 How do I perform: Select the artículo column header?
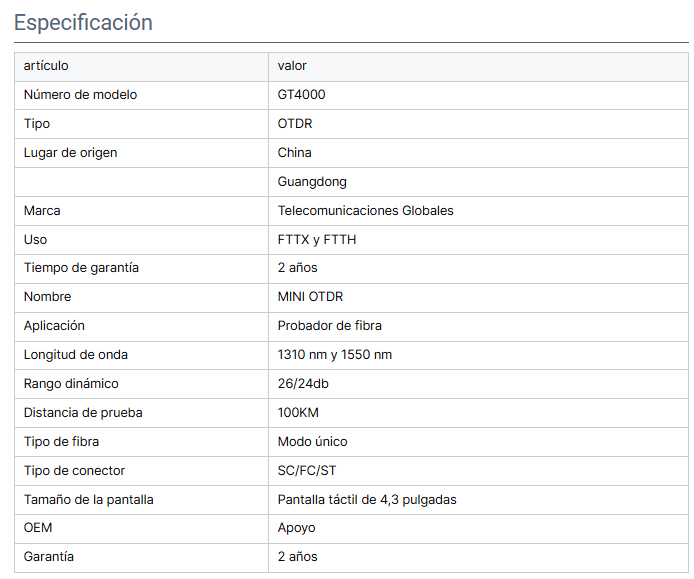point(46,66)
